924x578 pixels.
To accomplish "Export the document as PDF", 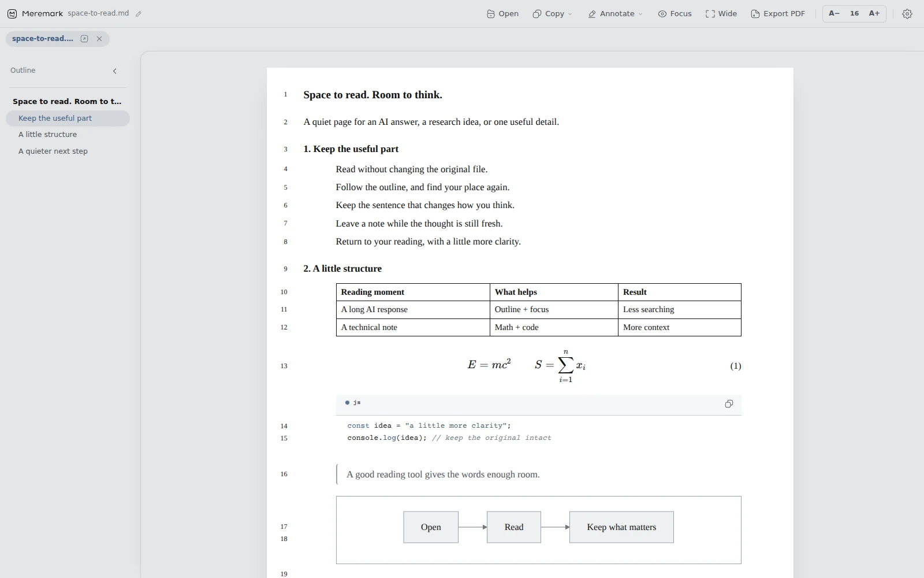I will 777,13.
